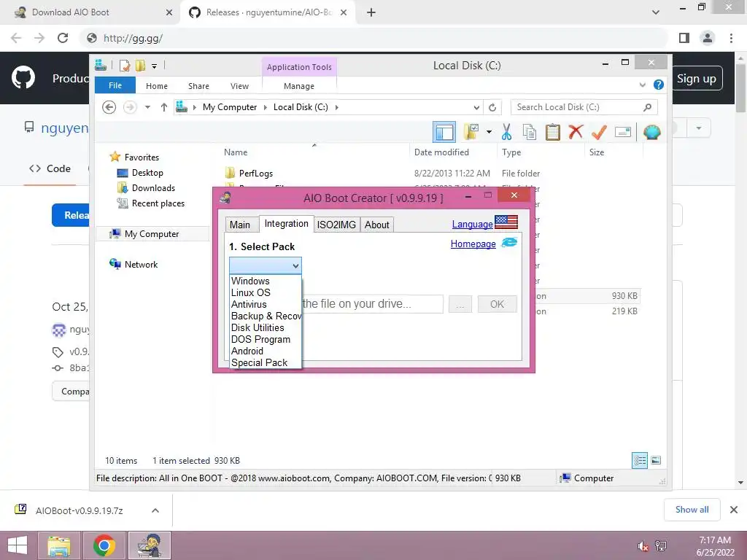Viewport: 747px width, 560px height.
Task: Click the folder options checkmark icon in Explorer toolbar
Action: (471, 132)
